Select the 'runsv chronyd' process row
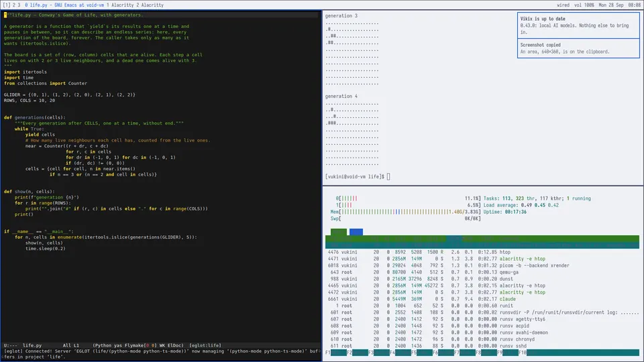 pyautogui.click(x=482, y=339)
